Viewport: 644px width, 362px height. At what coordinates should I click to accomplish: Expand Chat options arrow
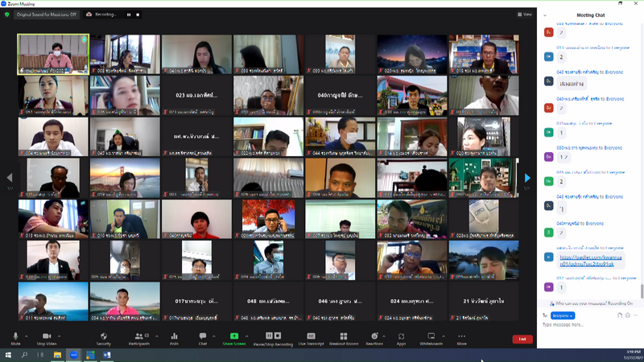[x=213, y=336]
